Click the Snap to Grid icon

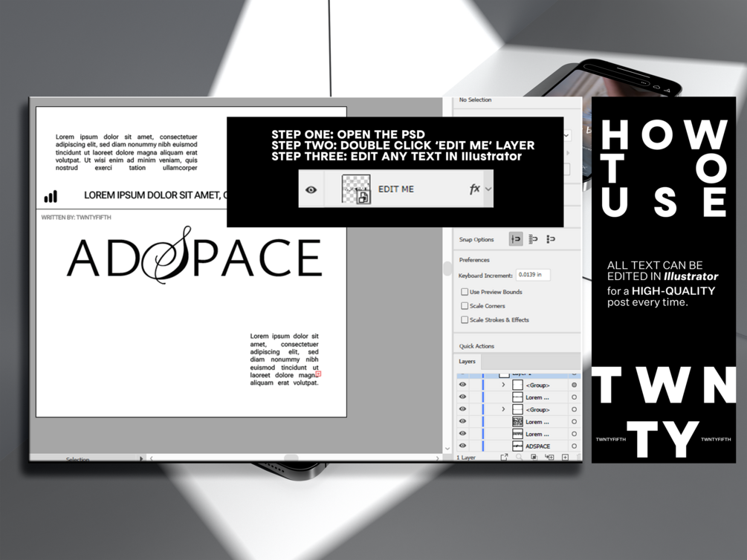click(x=533, y=239)
